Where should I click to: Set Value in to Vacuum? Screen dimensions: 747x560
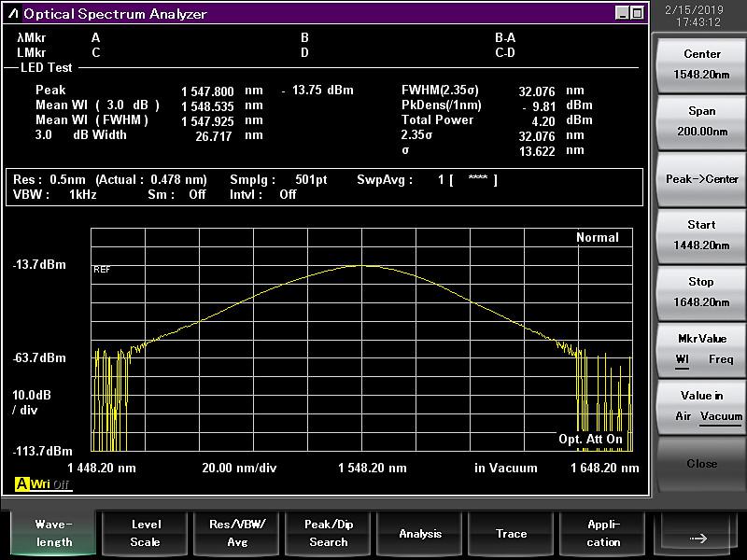[x=721, y=416]
